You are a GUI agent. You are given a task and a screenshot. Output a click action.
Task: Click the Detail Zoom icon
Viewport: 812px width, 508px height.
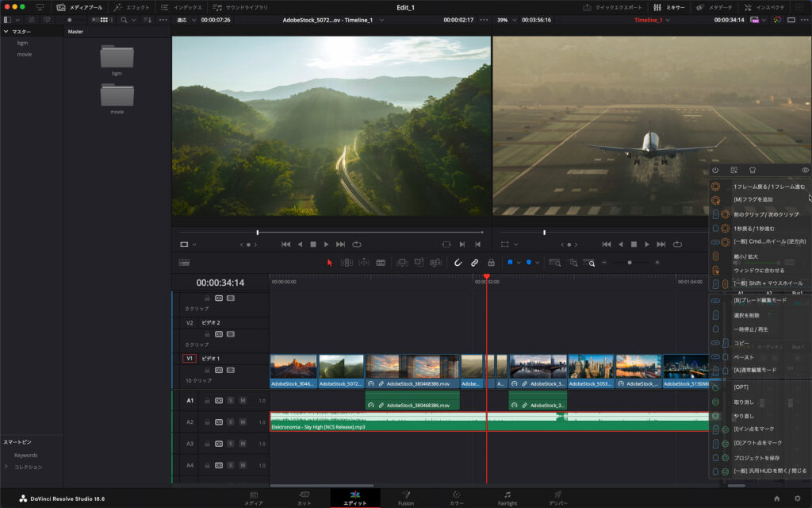tap(573, 263)
